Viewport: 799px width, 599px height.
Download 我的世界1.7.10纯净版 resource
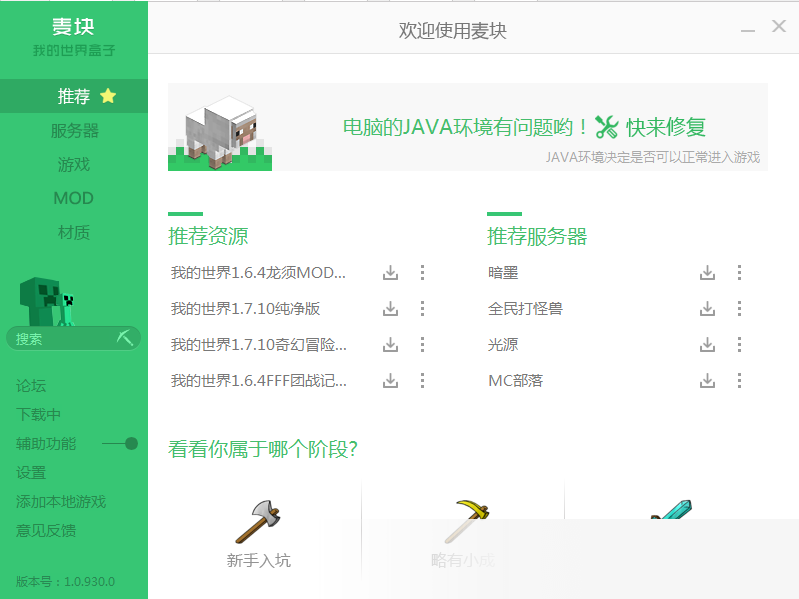click(390, 309)
